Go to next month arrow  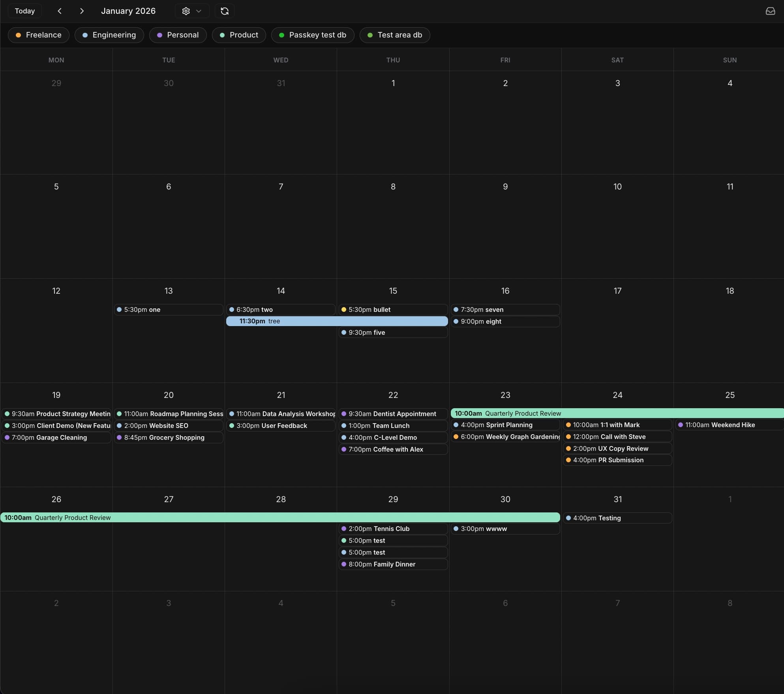tap(82, 11)
